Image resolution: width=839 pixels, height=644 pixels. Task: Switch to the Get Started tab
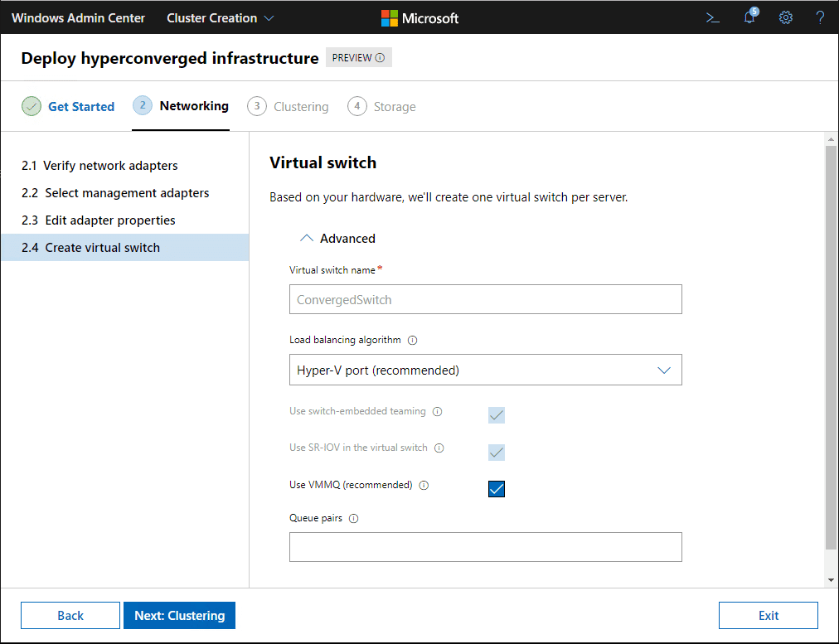coord(80,106)
